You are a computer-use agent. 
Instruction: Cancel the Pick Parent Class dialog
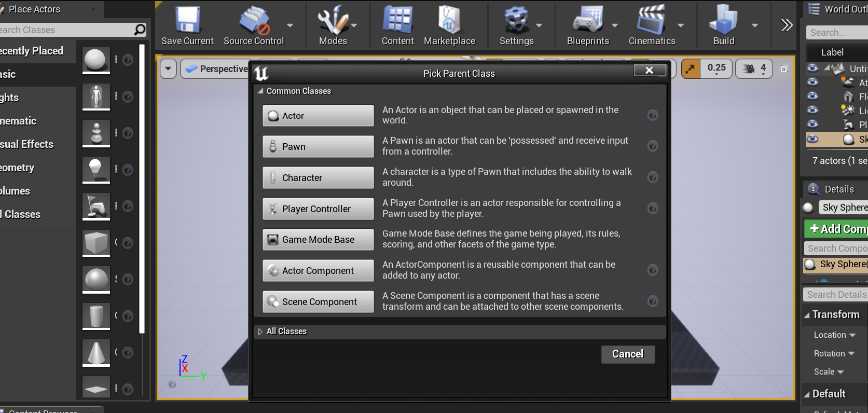click(628, 354)
